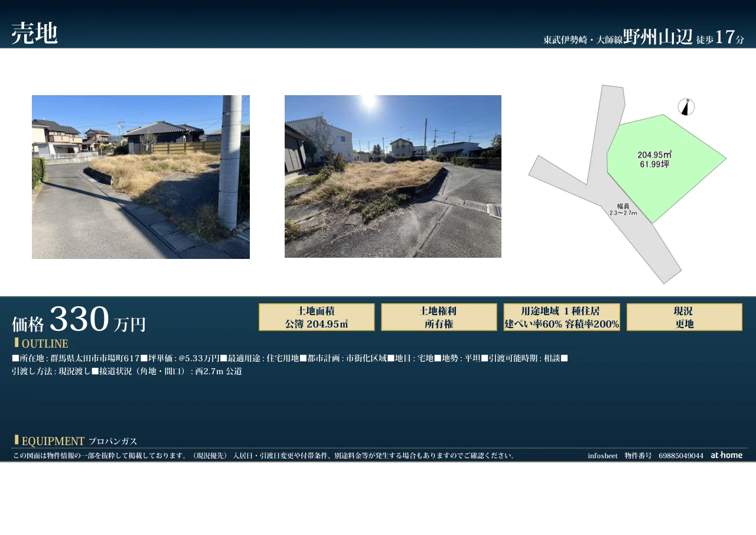Click the 現況 更地 information box

pyautogui.click(x=684, y=317)
